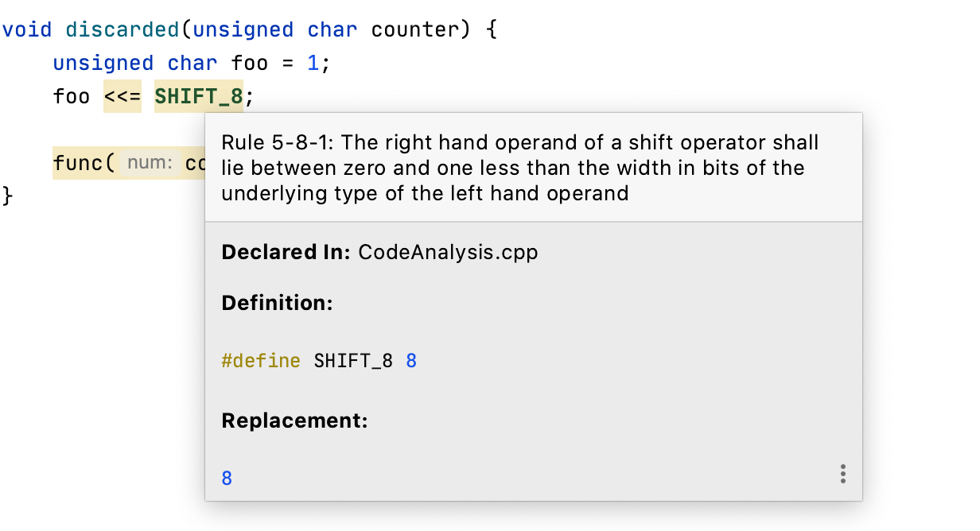Click the void keyword in function signature

[x=26, y=30]
